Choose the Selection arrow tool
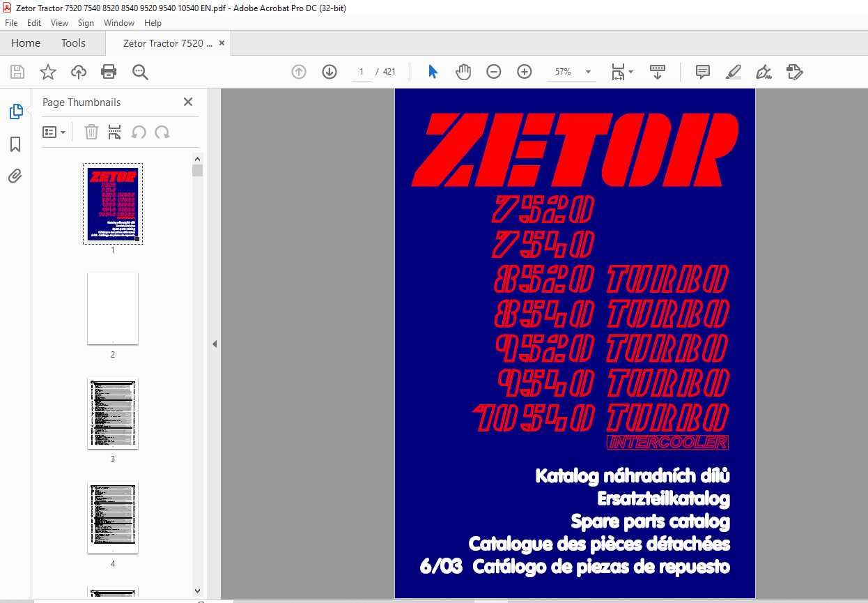Viewport: 868px width, 603px height. [x=433, y=72]
